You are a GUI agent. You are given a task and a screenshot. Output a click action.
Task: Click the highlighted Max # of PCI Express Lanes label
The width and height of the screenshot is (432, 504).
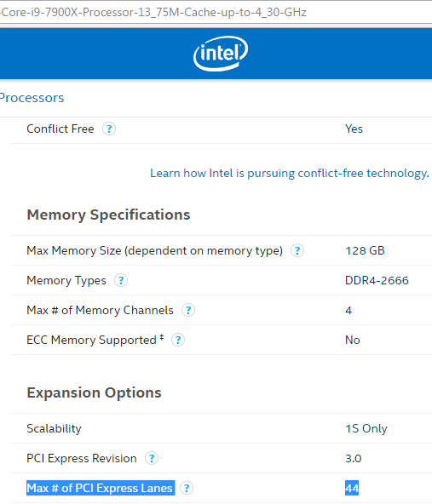(x=101, y=488)
